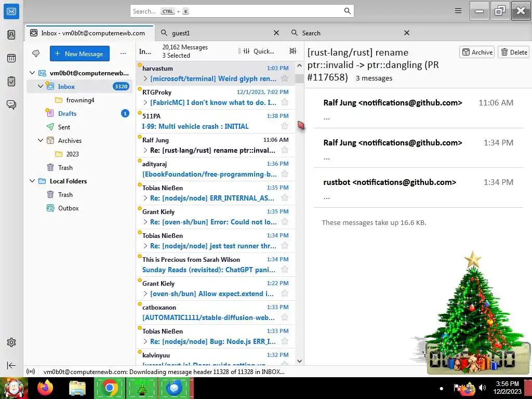Launch Firefox from the taskbar
This screenshot has height=399, width=532.
(45, 388)
